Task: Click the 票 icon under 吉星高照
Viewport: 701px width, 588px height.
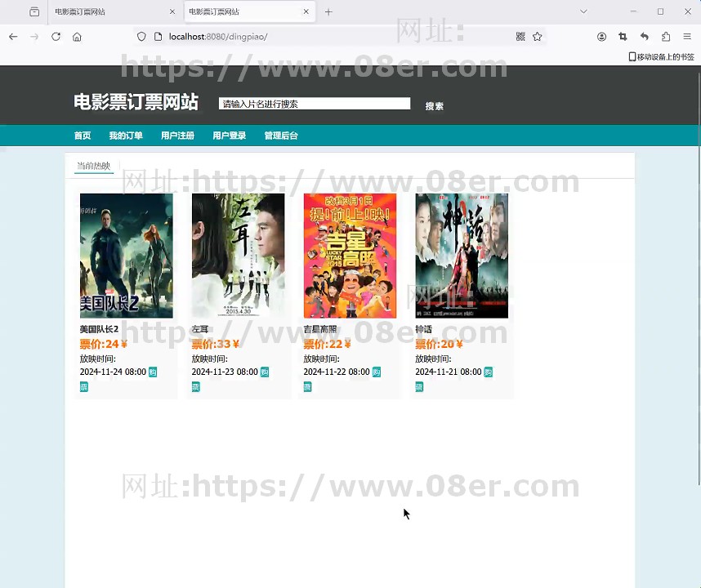Action: point(307,387)
